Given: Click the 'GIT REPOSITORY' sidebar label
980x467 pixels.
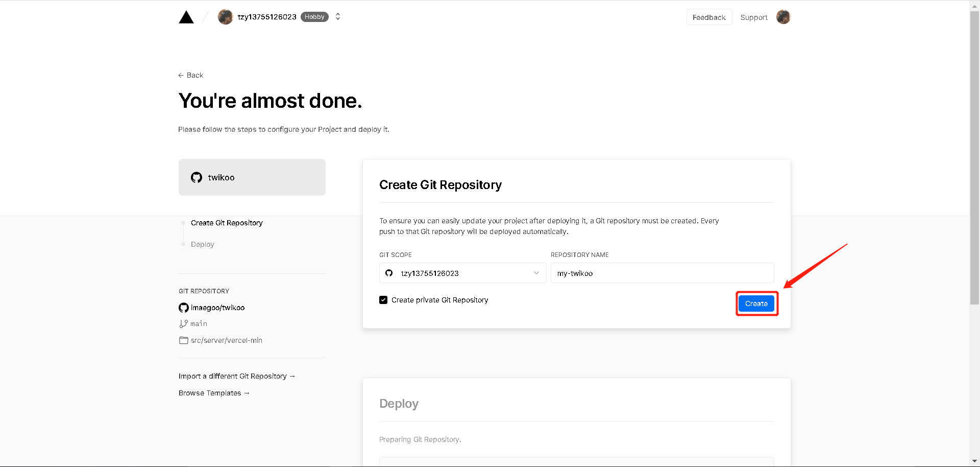Looking at the screenshot, I should 204,291.
